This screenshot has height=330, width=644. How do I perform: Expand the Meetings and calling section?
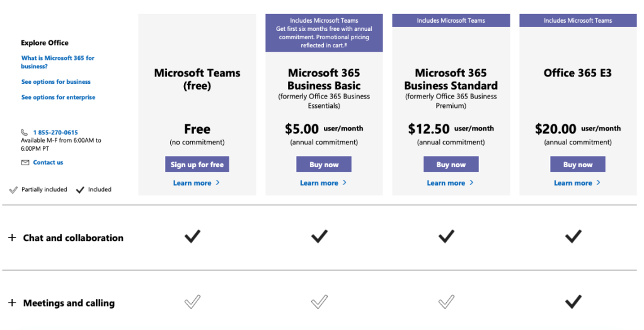[x=12, y=303]
